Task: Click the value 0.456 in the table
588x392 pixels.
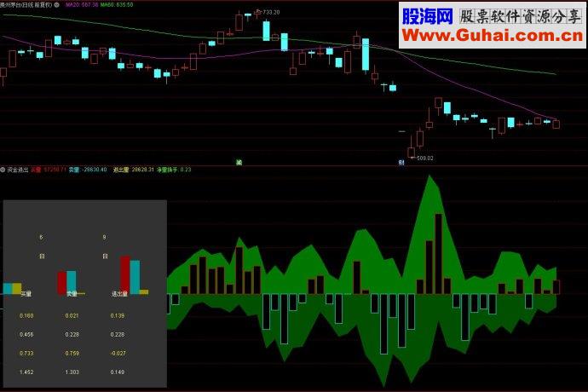Action: click(x=26, y=335)
